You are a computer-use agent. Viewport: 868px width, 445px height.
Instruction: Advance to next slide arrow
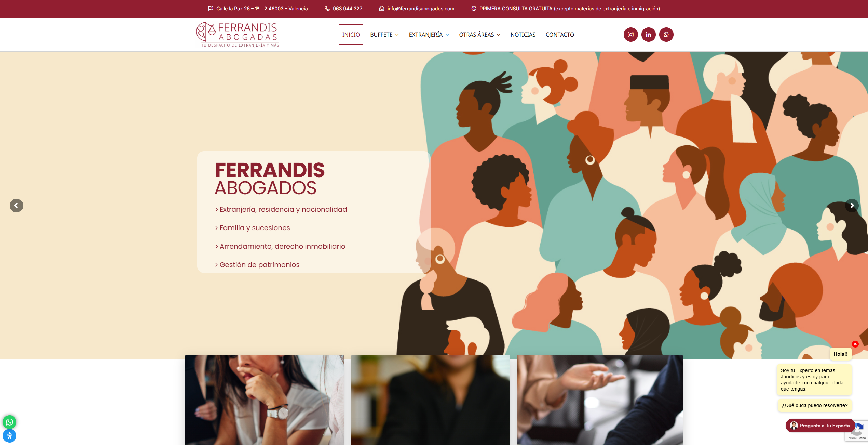coord(852,206)
